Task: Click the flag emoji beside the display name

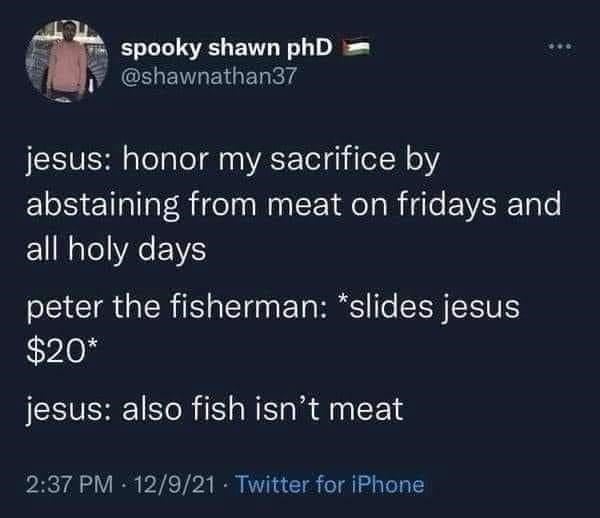Action: point(355,48)
